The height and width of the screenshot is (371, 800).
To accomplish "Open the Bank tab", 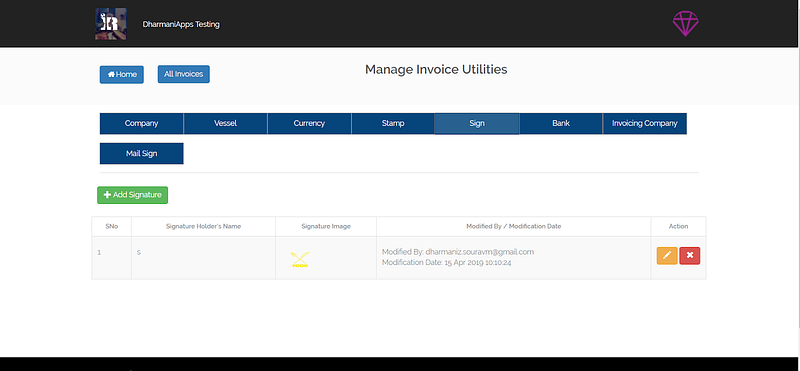I will click(561, 123).
